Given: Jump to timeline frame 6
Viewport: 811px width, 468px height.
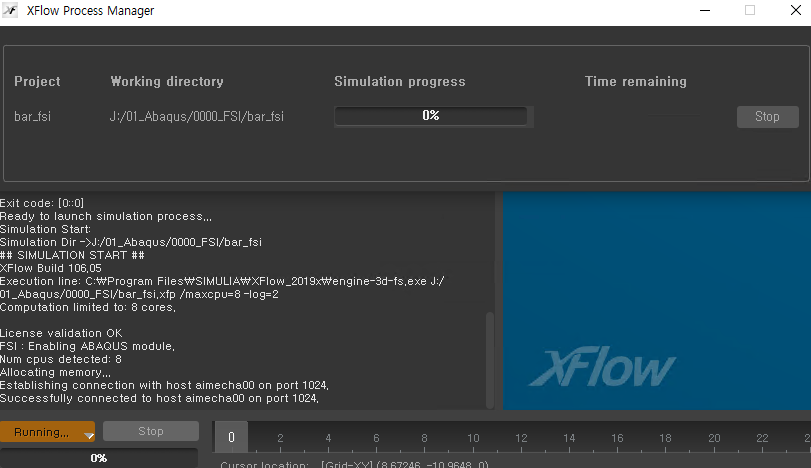Looking at the screenshot, I should [x=376, y=438].
